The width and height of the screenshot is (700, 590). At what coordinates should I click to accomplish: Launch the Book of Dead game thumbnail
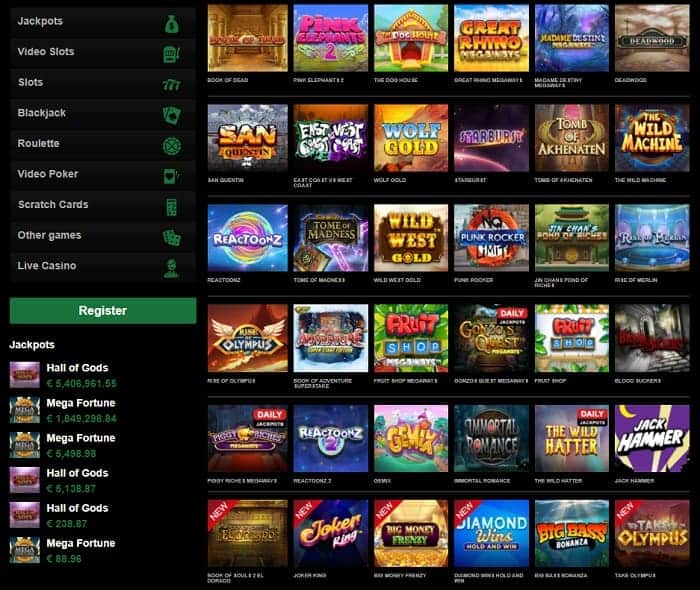click(x=248, y=38)
